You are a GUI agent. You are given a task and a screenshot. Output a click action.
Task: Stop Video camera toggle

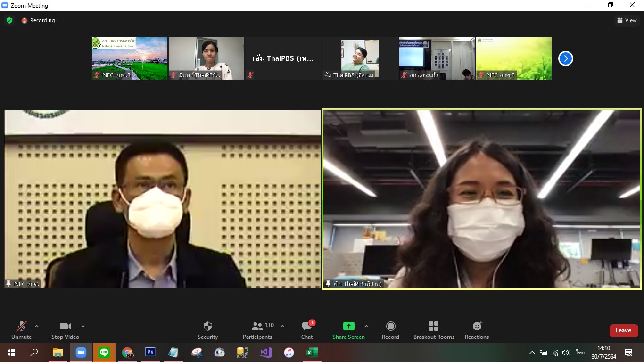point(65,330)
